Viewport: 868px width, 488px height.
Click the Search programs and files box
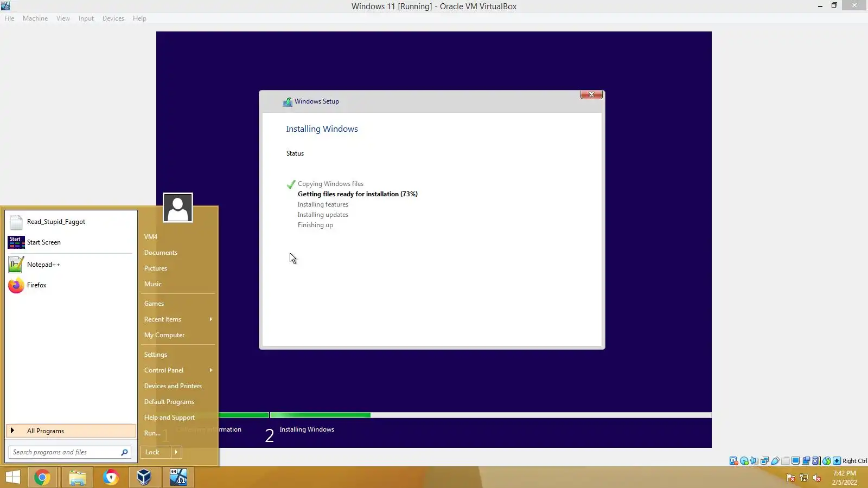(69, 452)
